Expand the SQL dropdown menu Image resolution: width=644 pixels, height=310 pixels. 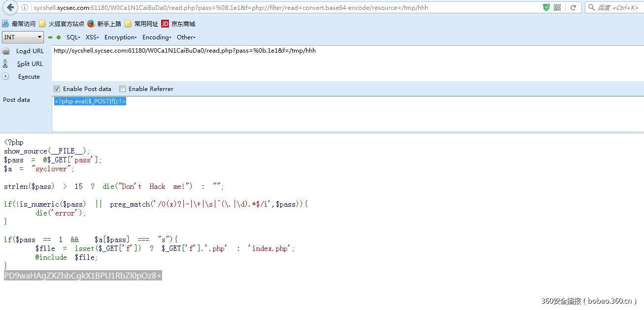(73, 37)
